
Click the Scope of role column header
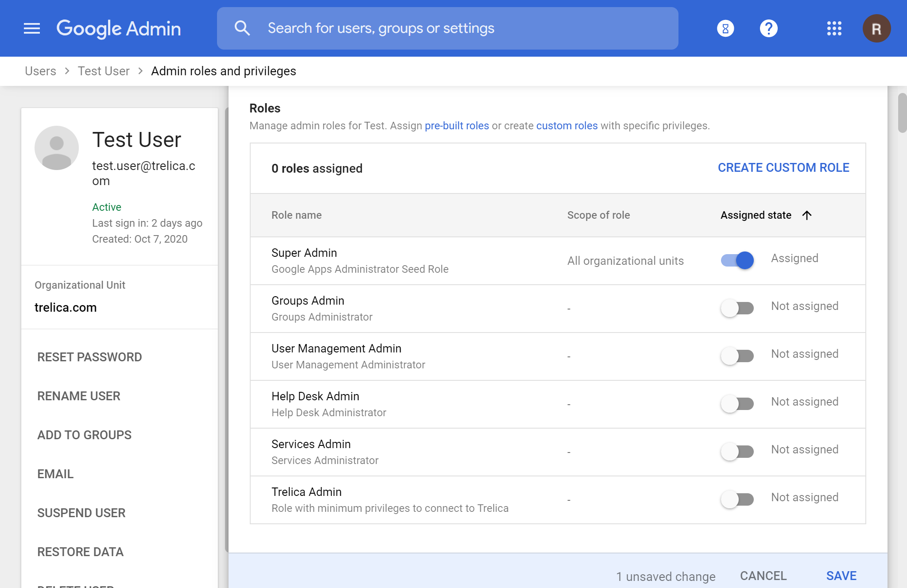pos(598,215)
